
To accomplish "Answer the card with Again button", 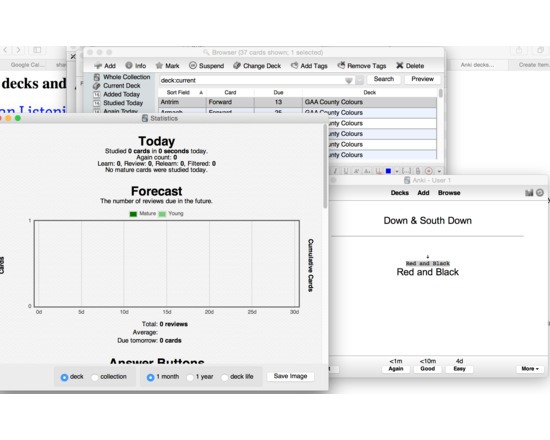I will click(396, 369).
